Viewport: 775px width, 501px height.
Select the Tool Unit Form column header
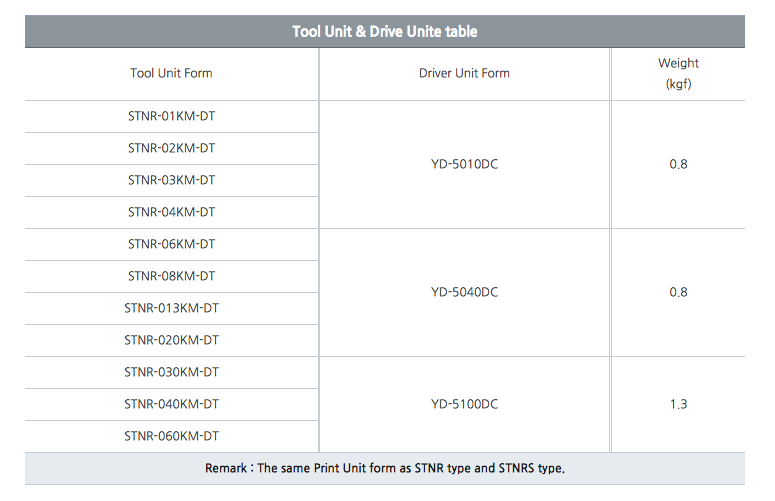[171, 73]
